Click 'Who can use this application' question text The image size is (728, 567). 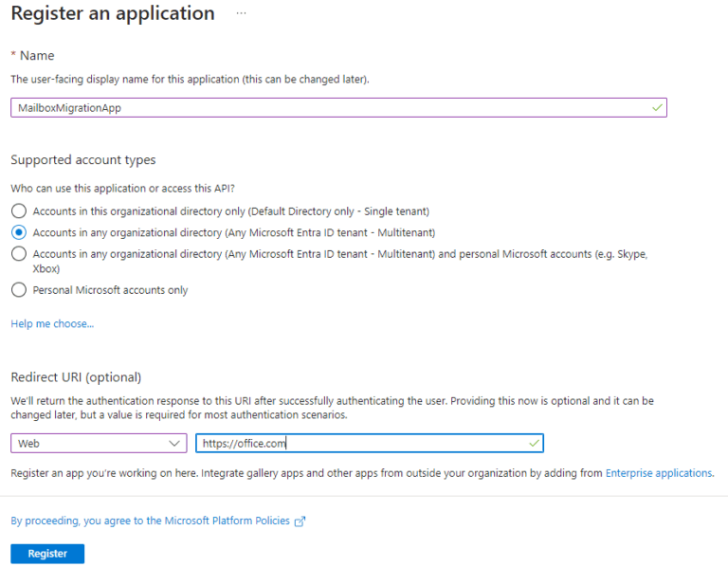pyautogui.click(x=122, y=189)
